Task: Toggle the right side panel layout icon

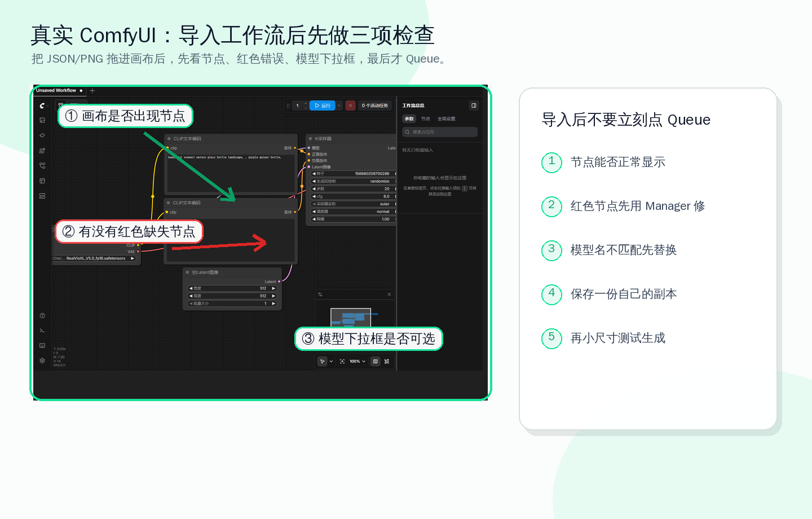Action: (474, 105)
